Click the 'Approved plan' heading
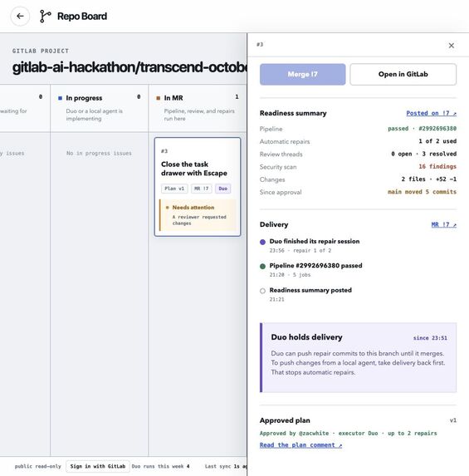469x476 pixels. 285,420
